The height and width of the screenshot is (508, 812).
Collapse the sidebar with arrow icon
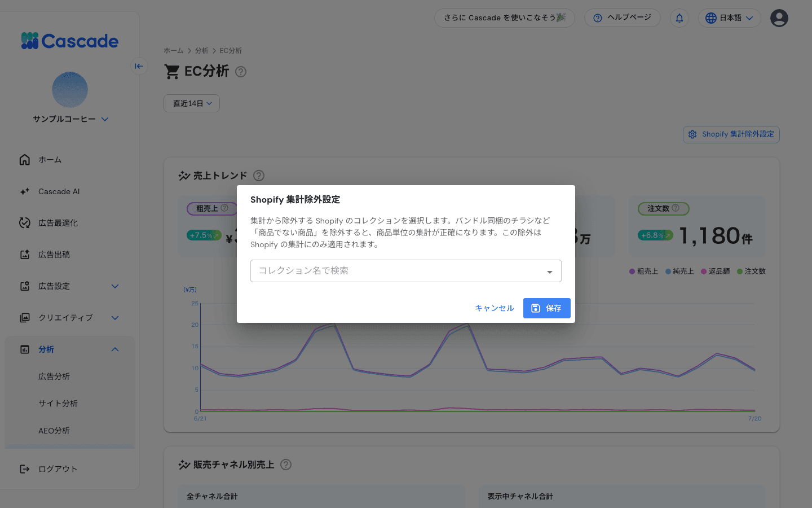[x=139, y=66]
